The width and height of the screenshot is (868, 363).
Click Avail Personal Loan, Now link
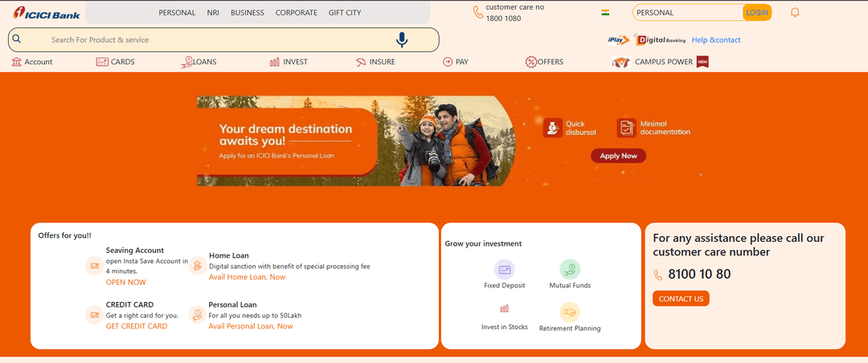pyautogui.click(x=251, y=326)
